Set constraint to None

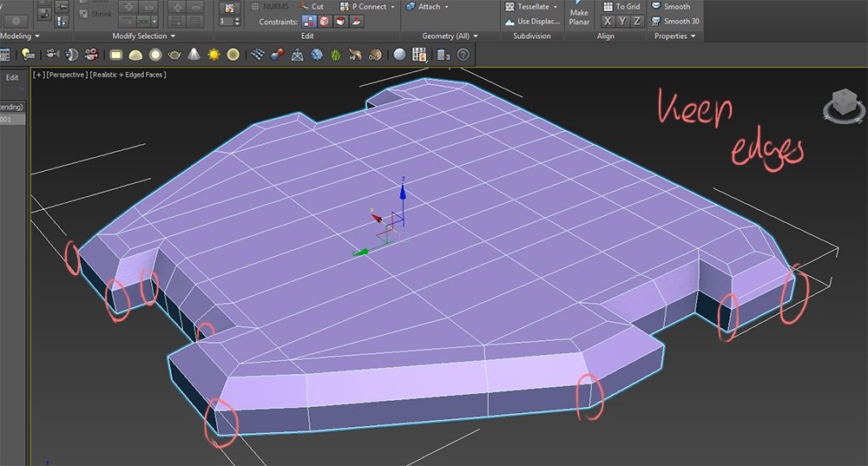pos(309,22)
